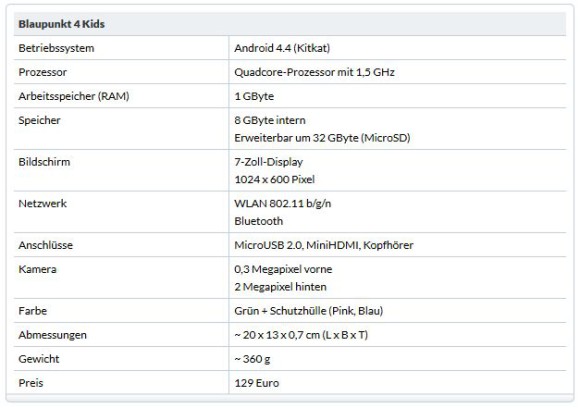580x408 pixels.
Task: Click the 2 Megapixel hinten text
Action: pos(280,287)
